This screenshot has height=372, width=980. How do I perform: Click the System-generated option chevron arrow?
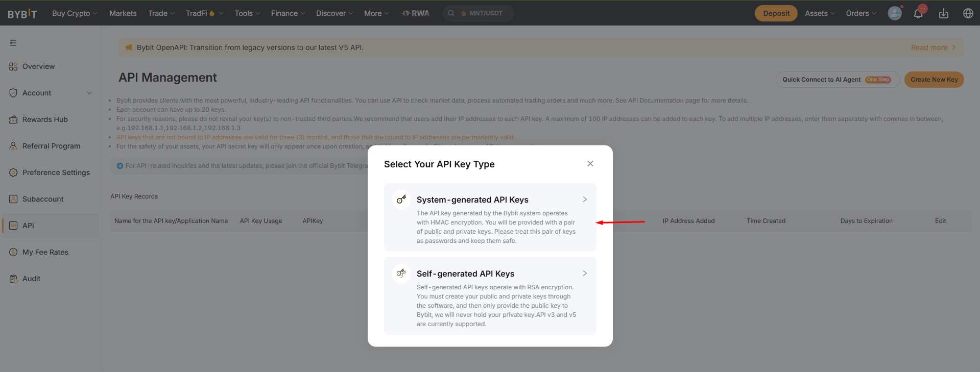click(585, 200)
